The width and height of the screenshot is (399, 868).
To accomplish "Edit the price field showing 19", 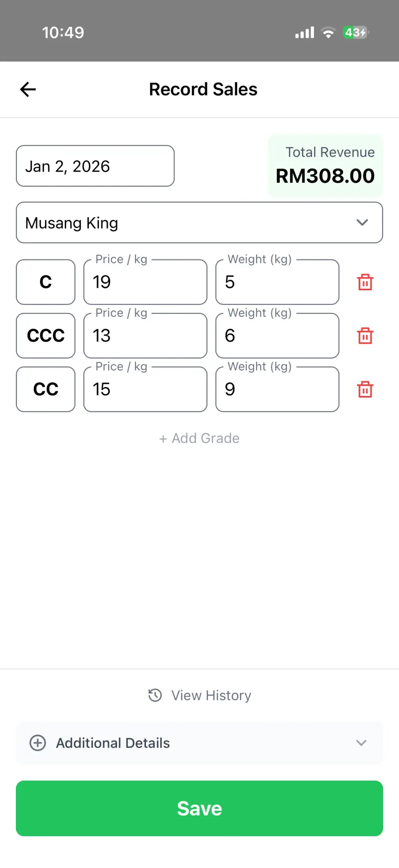I will tap(145, 282).
